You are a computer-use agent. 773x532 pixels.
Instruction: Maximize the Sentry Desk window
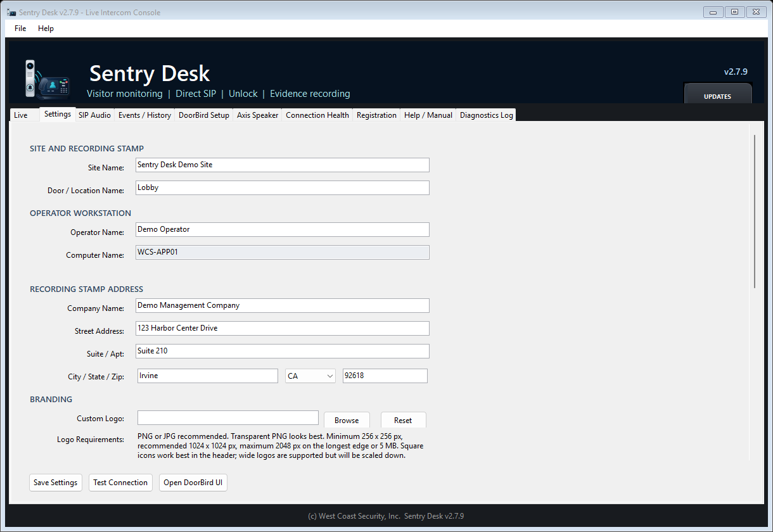pyautogui.click(x=735, y=11)
